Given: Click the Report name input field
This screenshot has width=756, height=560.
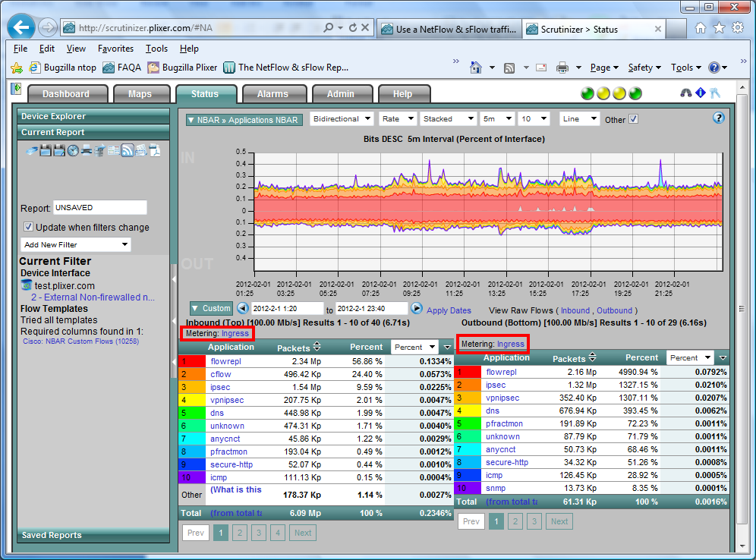Looking at the screenshot, I should tap(99, 207).
